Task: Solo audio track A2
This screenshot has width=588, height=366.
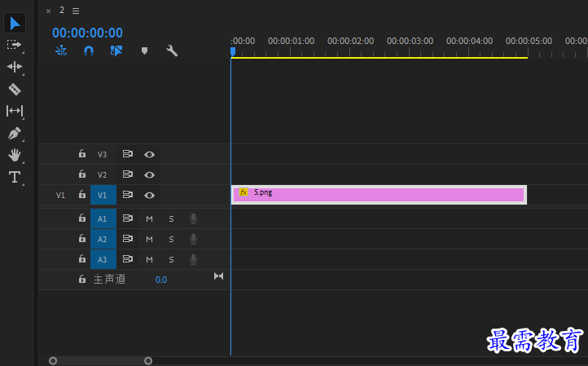Action: [x=171, y=239]
